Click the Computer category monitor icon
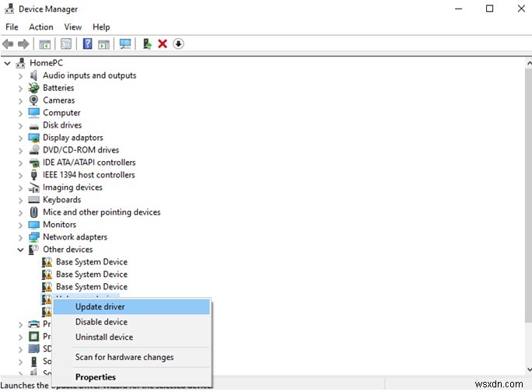 pos(34,113)
